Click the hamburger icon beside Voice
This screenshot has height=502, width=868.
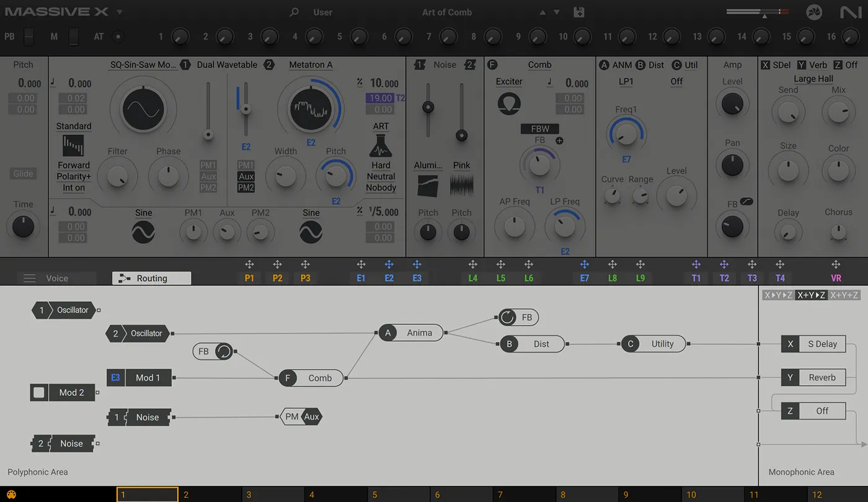pos(29,279)
